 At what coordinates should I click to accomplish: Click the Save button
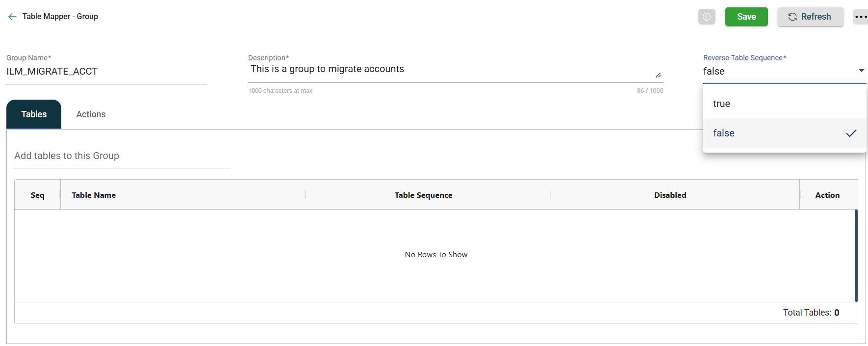[746, 17]
